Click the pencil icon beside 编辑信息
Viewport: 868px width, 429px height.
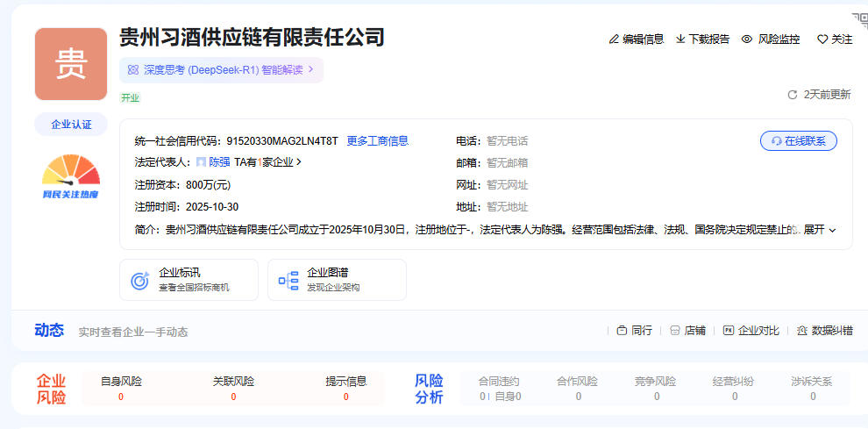[614, 39]
